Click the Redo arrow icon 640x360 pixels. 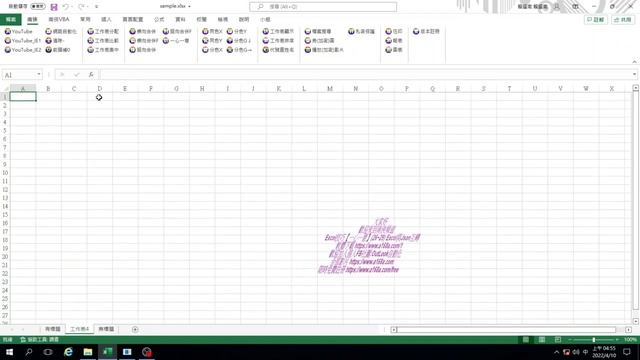tap(81, 7)
